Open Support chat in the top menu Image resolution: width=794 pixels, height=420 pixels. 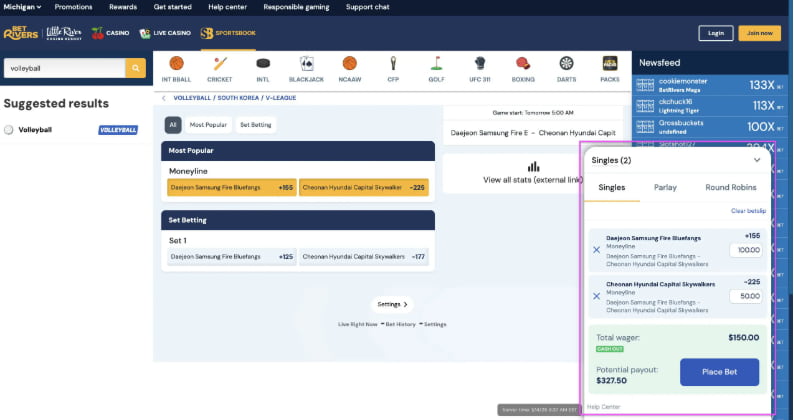click(368, 7)
